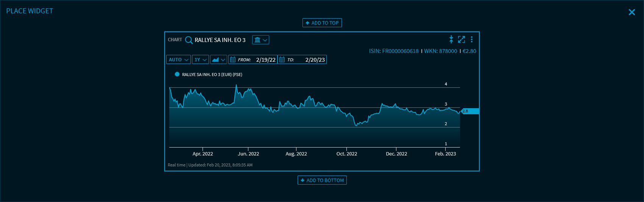Viewport: 644px width, 202px height.
Task: Expand the 1Y time range dropdown
Action: (x=200, y=60)
